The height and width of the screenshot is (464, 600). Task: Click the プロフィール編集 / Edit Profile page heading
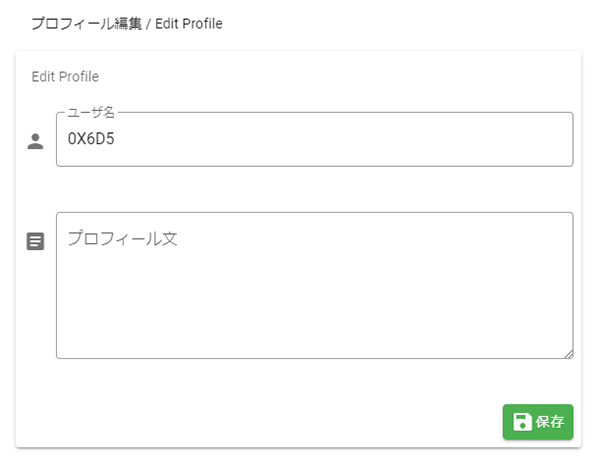[127, 24]
